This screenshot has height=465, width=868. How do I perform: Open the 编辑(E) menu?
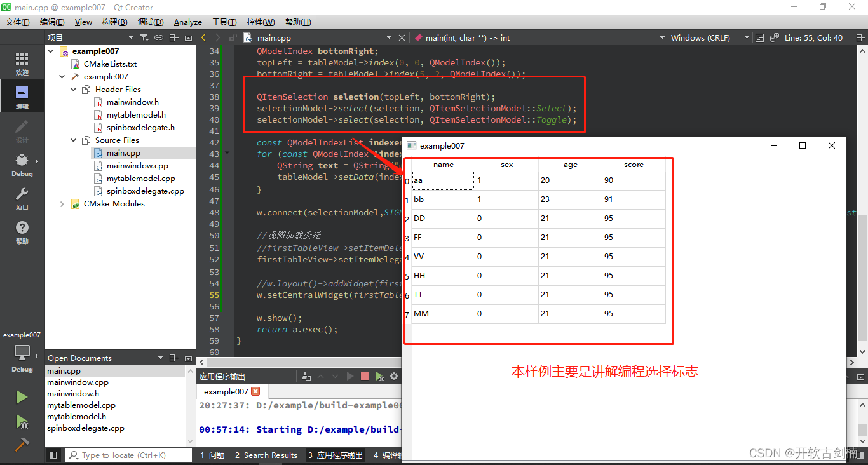[52, 22]
